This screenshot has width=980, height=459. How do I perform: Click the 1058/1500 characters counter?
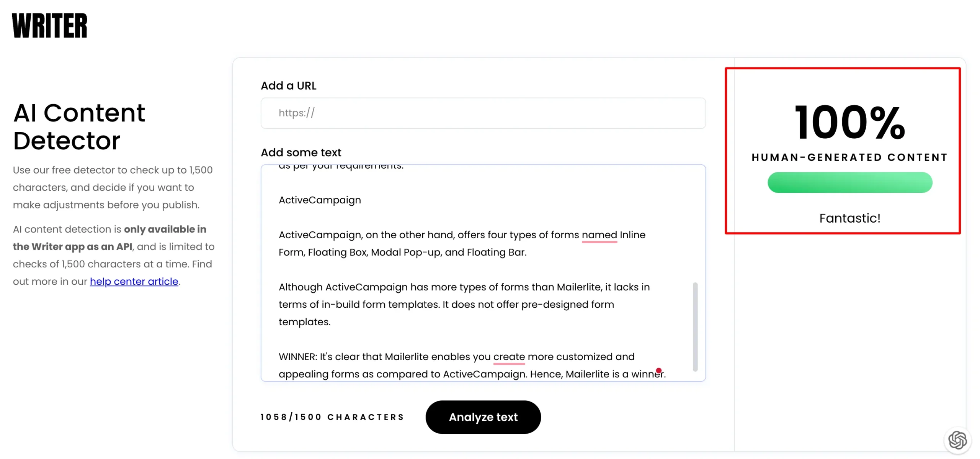point(332,417)
